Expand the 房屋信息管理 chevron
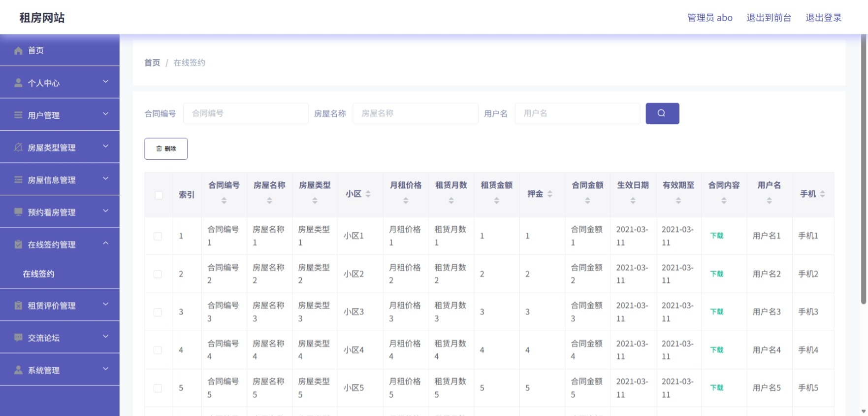The height and width of the screenshot is (416, 868). click(x=105, y=178)
